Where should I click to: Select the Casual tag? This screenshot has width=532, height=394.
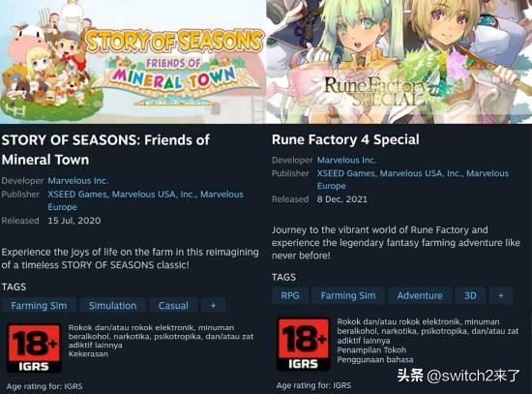[x=173, y=305]
